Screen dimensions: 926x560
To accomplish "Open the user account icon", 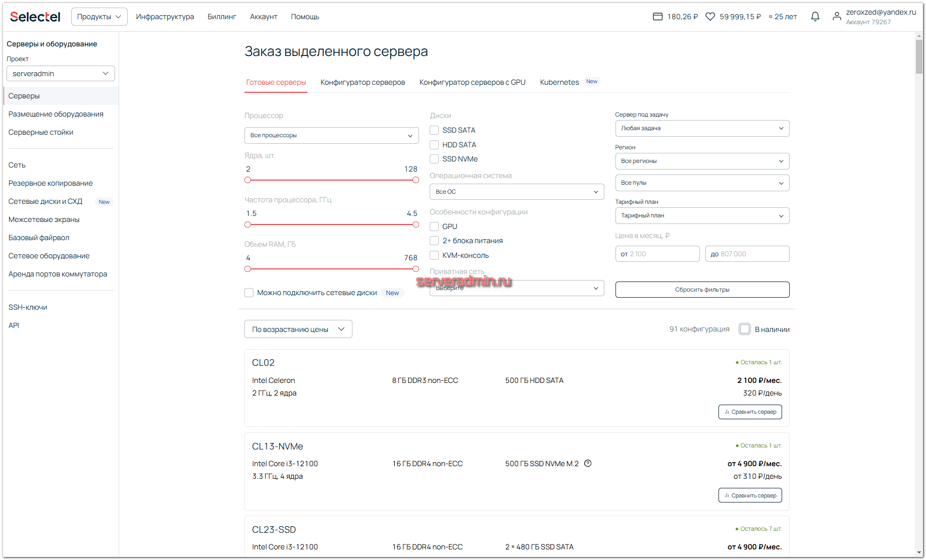I will coord(837,17).
